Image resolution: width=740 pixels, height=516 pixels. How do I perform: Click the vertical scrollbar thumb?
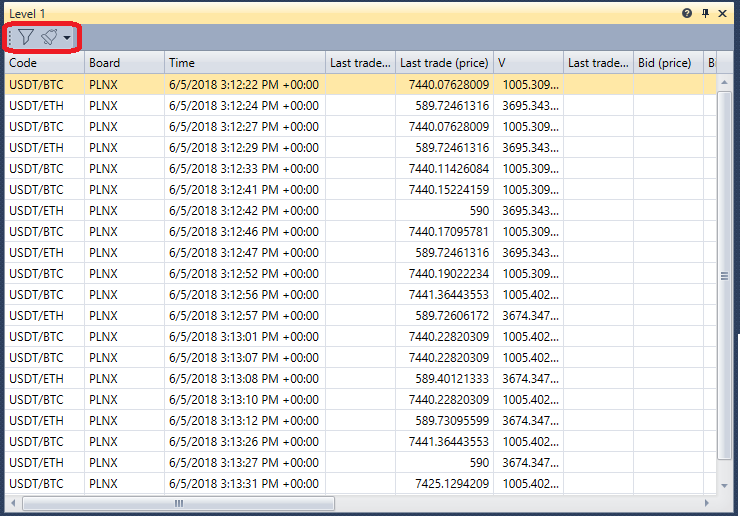click(724, 276)
